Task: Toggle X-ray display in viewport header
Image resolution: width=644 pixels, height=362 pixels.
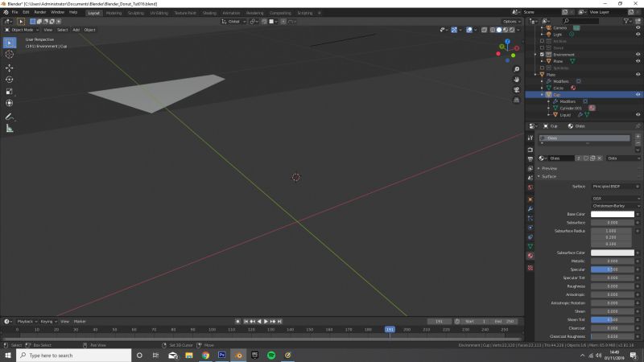Action: point(485,30)
